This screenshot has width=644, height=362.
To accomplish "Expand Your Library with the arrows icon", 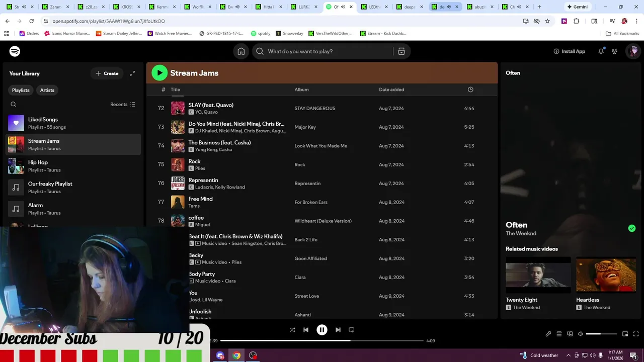I will tap(132, 73).
